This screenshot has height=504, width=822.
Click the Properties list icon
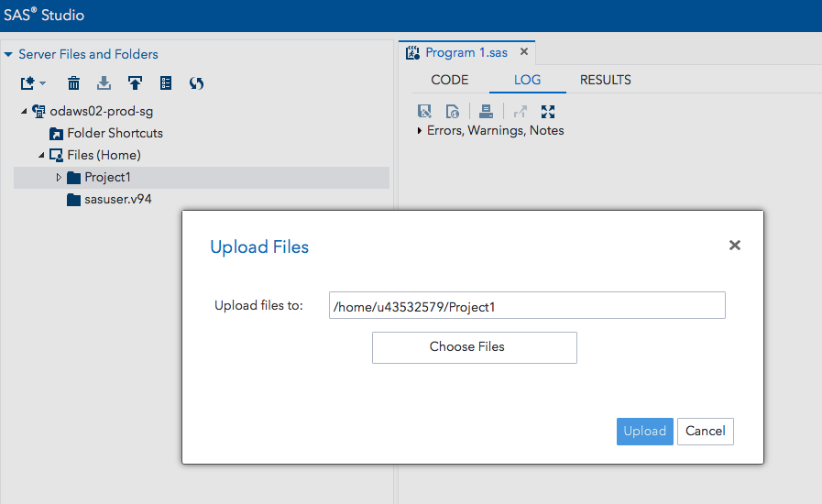pos(166,83)
